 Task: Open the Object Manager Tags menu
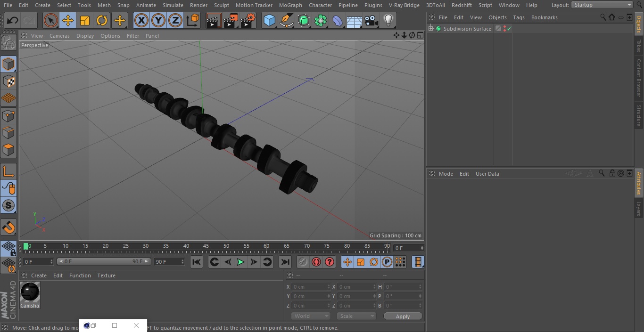519,17
